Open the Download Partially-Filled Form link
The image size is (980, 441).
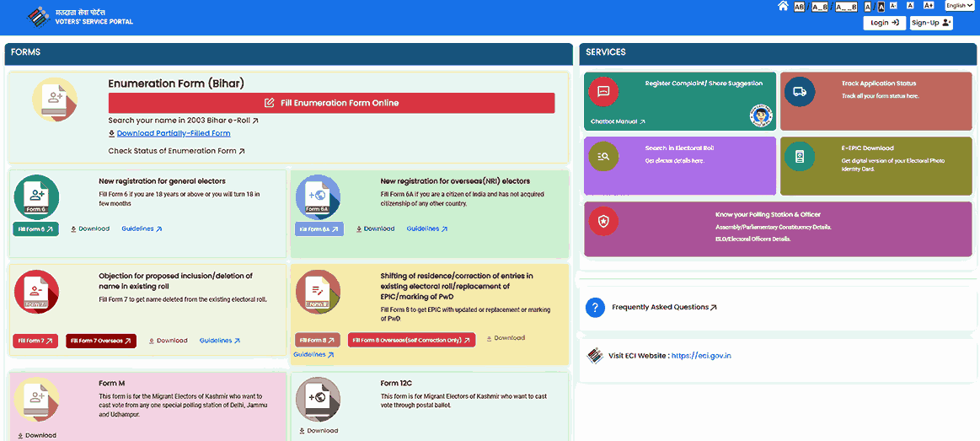(x=173, y=133)
